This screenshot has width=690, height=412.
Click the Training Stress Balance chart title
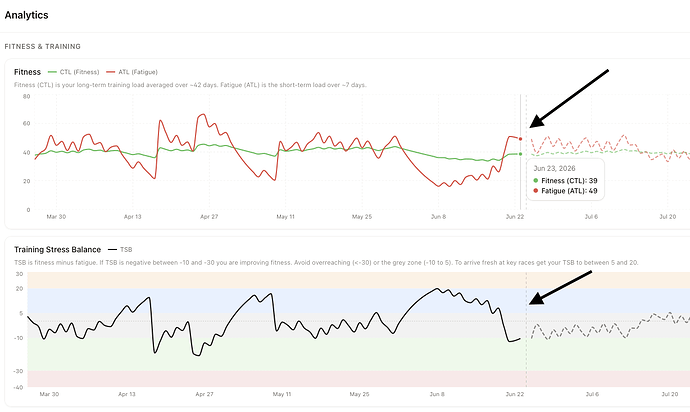[58, 250]
